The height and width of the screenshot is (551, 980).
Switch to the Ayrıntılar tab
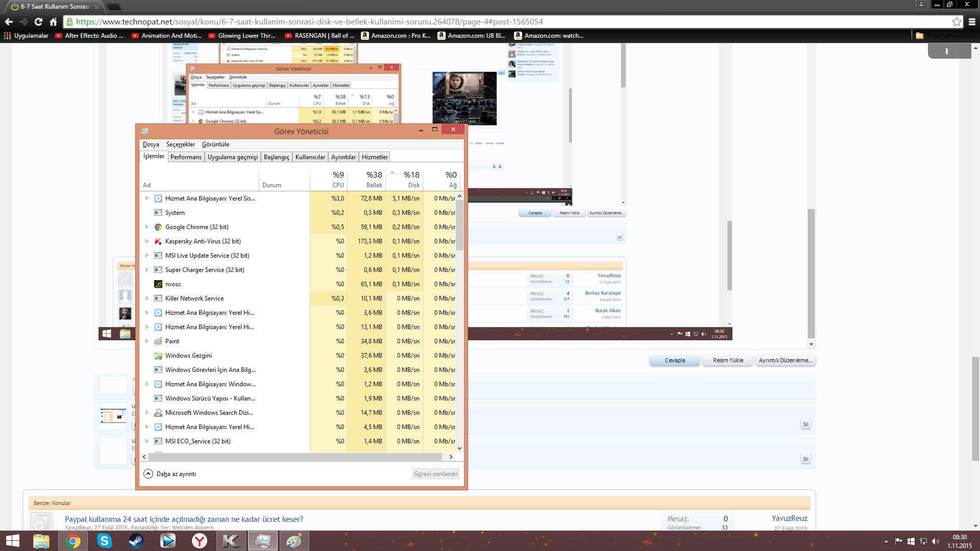pyautogui.click(x=344, y=157)
